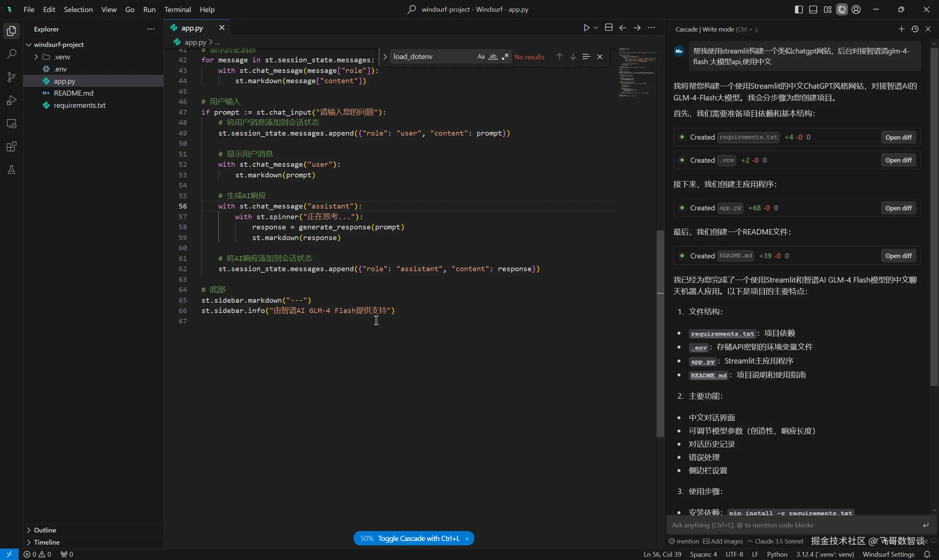Toggle Match Whole Word in find widget

click(x=493, y=57)
